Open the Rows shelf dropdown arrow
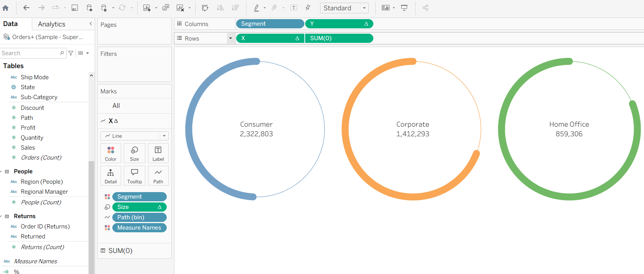The image size is (644, 274). click(230, 38)
